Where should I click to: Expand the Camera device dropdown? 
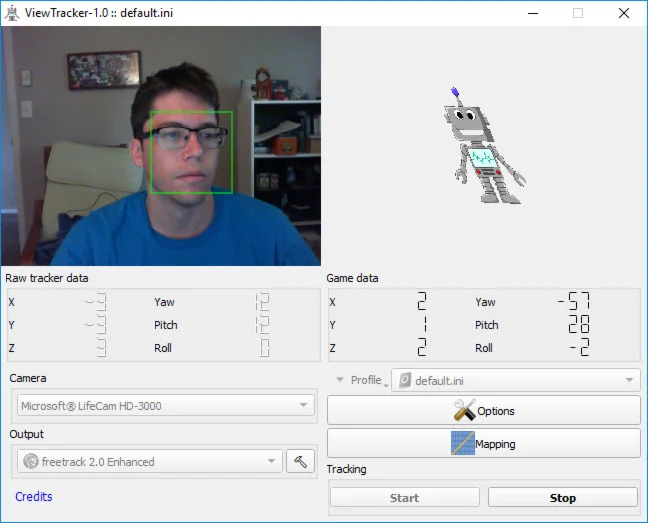166,406
